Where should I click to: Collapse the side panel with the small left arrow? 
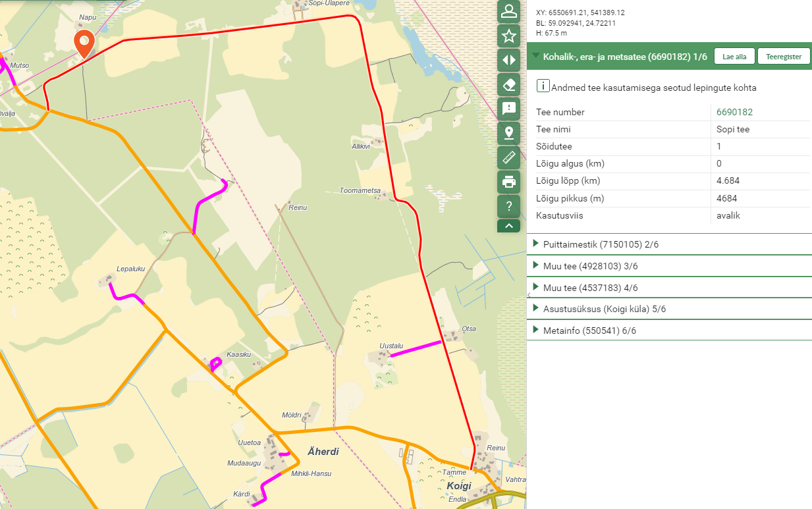click(x=529, y=296)
